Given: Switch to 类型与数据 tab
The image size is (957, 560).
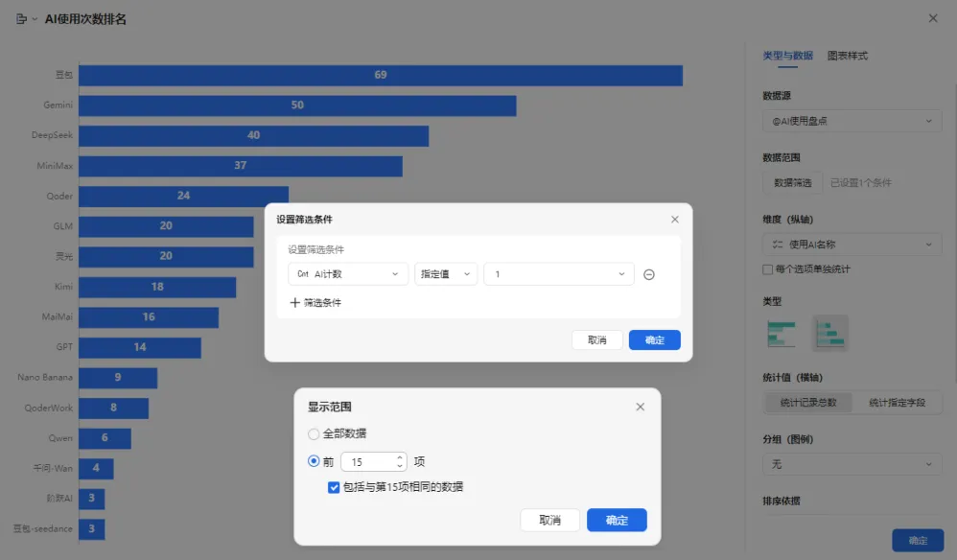Looking at the screenshot, I should click(x=787, y=56).
